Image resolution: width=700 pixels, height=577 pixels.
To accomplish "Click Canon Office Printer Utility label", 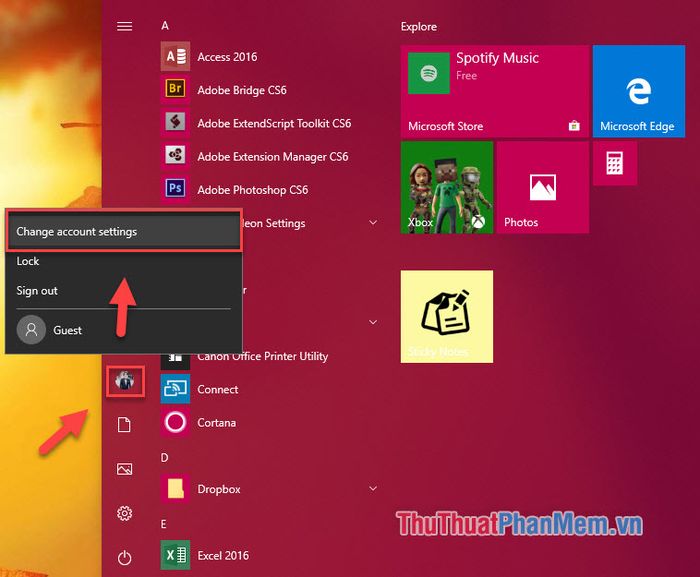I will pyautogui.click(x=262, y=356).
